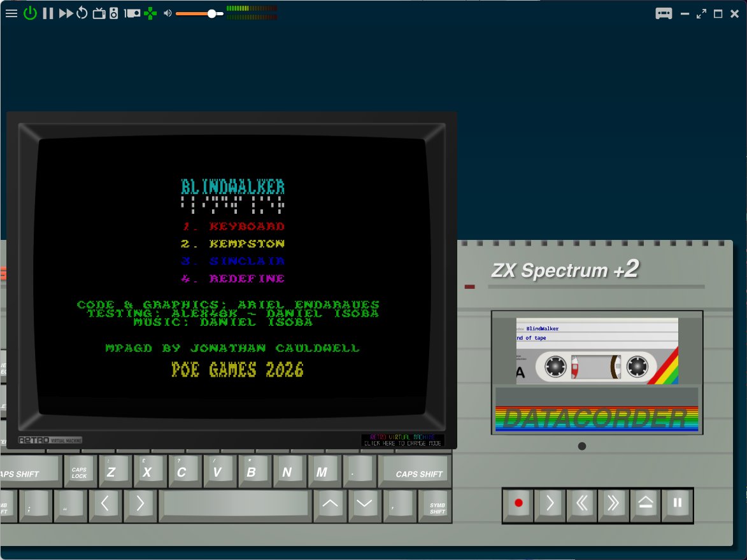Click the 'POE GAMES 2026' text
Viewport: 747px width, 560px height.
coord(238,370)
